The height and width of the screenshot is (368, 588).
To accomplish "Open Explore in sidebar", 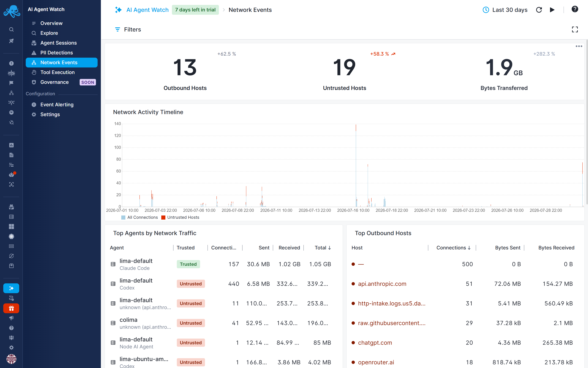I will click(x=61, y=33).
